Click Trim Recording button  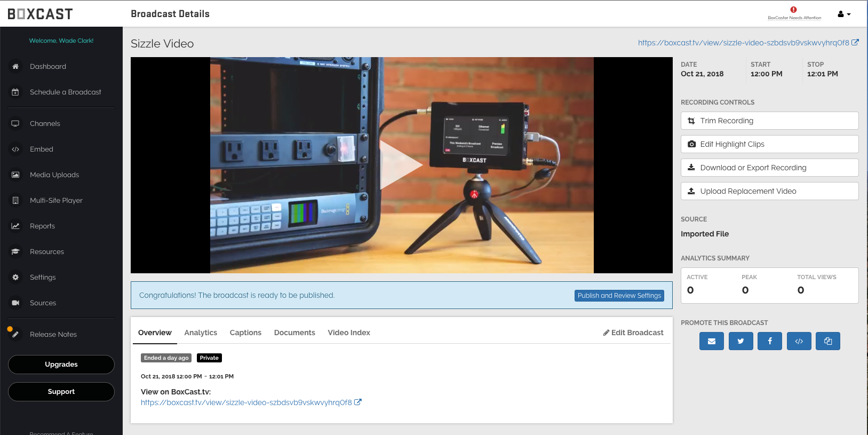click(769, 121)
